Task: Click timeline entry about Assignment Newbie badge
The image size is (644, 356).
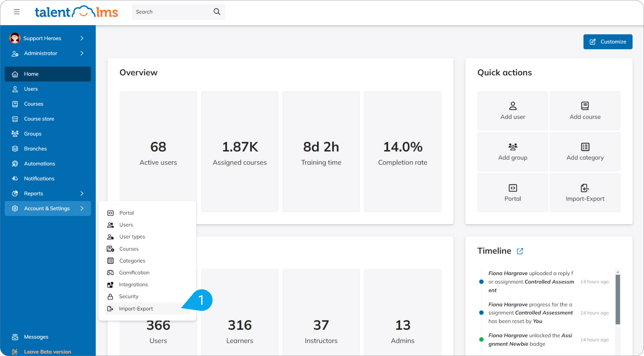Action: click(530, 340)
